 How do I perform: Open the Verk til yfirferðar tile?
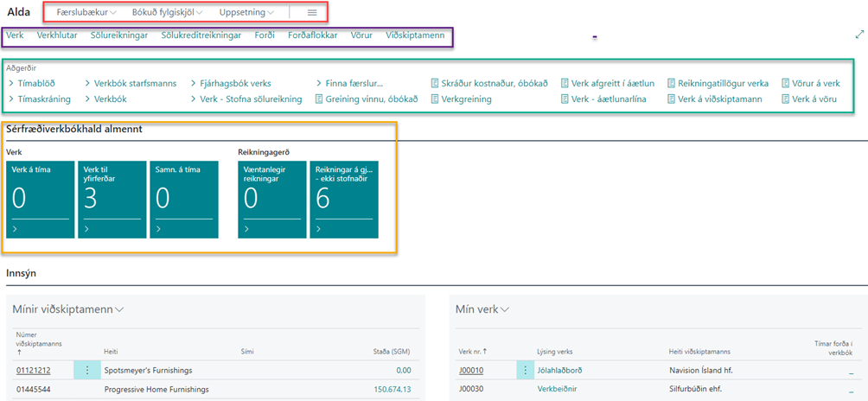coord(111,199)
